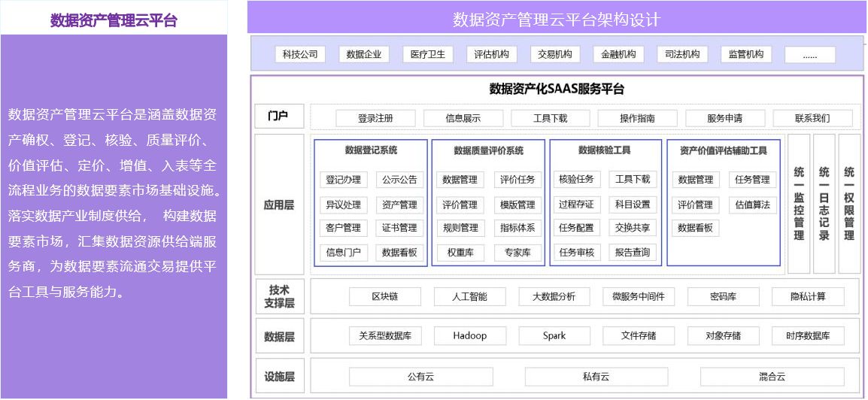
Task: Click 登录注册 in the portal row
Action: 375,118
